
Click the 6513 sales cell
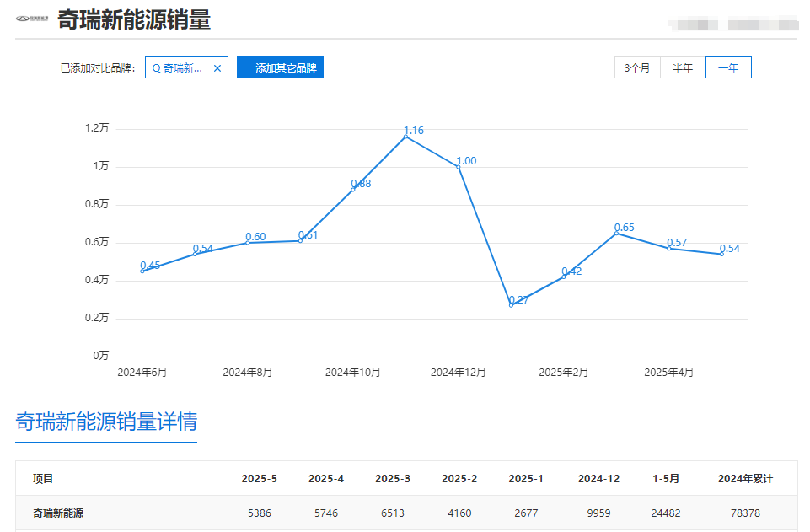pyautogui.click(x=393, y=513)
